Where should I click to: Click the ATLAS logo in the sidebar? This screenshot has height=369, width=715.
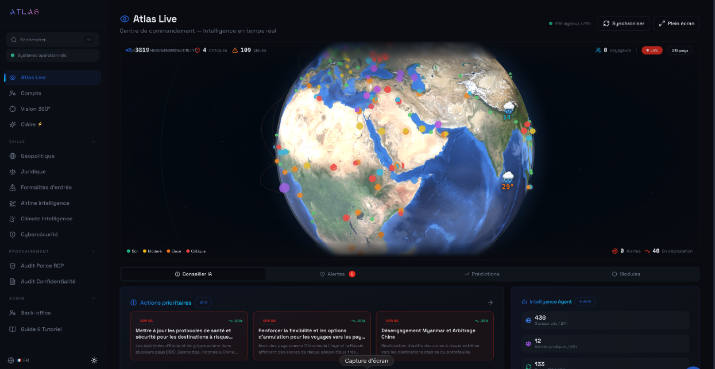click(x=25, y=12)
